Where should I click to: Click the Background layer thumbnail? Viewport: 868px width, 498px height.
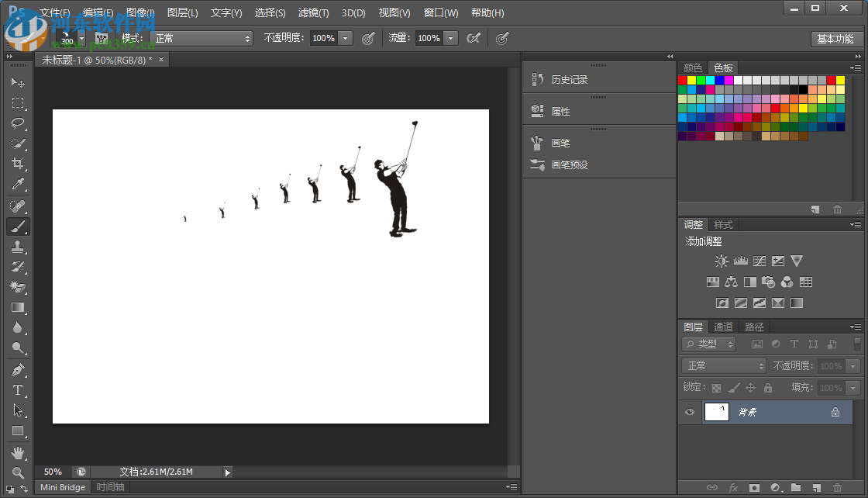717,412
